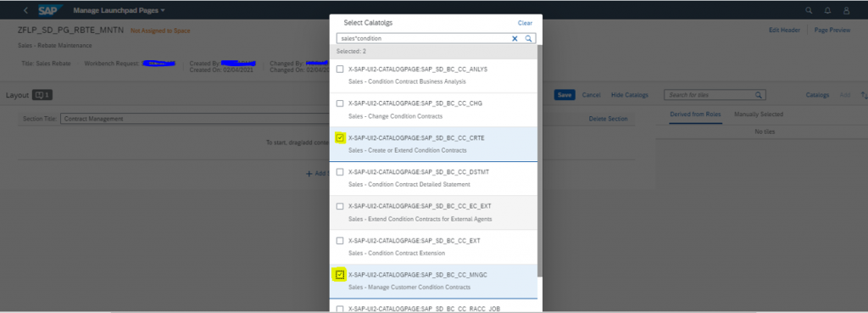
Task: Switch to the Derived from Roles tab
Action: tap(695, 115)
